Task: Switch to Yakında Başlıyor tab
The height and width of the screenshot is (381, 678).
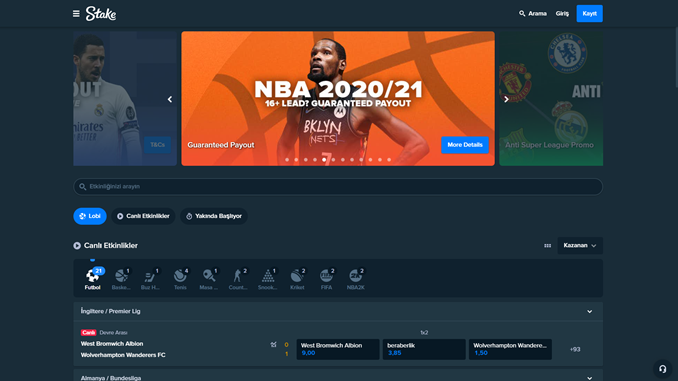Action: click(214, 216)
